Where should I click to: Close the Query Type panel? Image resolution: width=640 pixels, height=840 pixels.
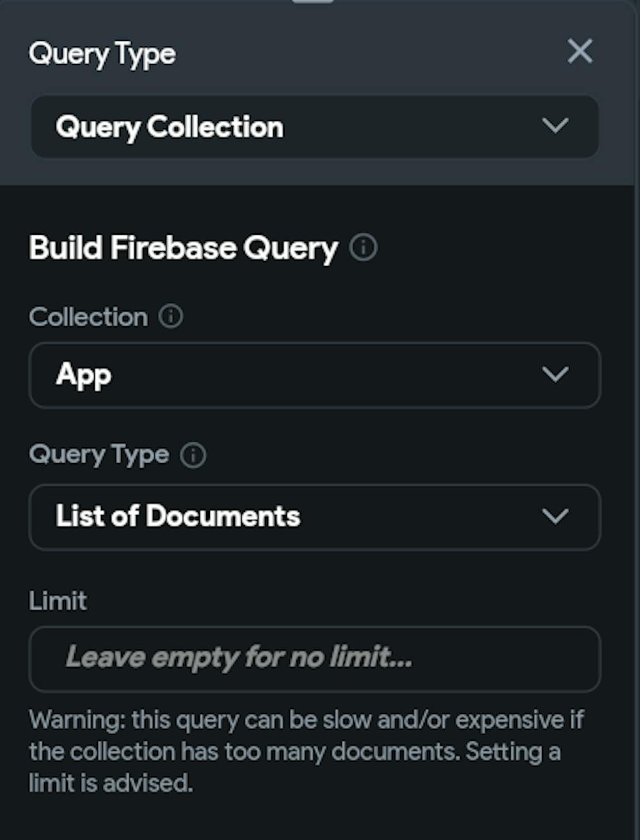coord(580,51)
